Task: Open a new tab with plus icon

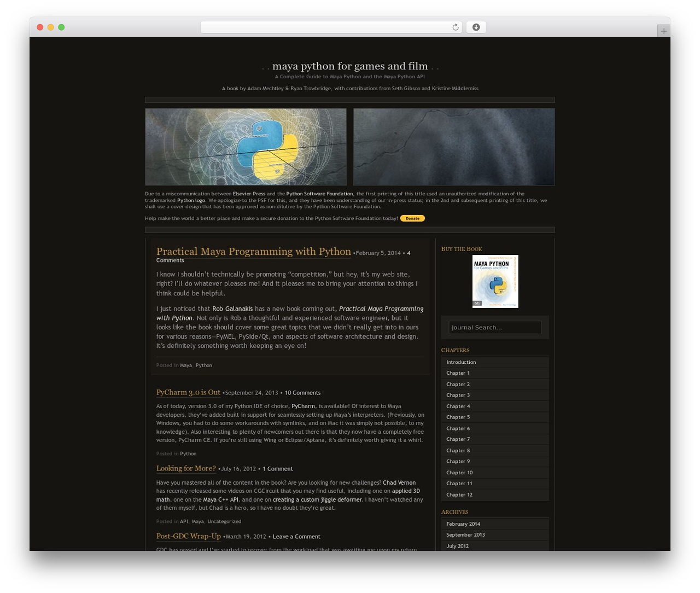Action: tap(663, 31)
